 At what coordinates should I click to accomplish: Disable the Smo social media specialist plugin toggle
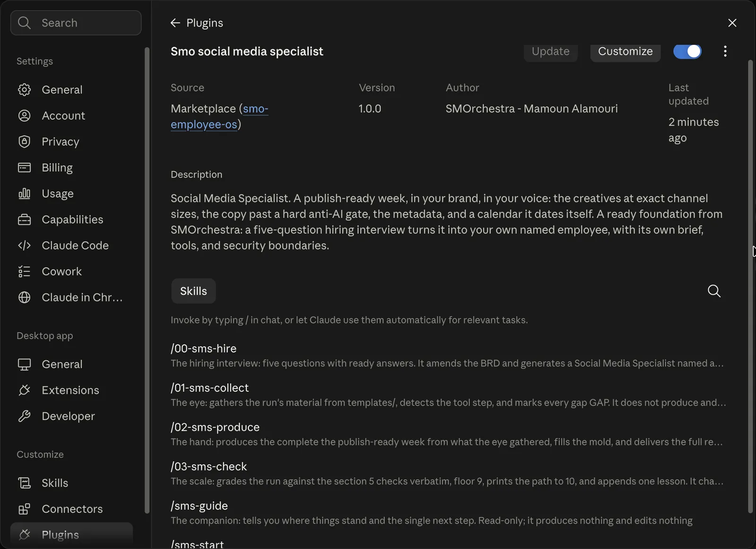(687, 51)
